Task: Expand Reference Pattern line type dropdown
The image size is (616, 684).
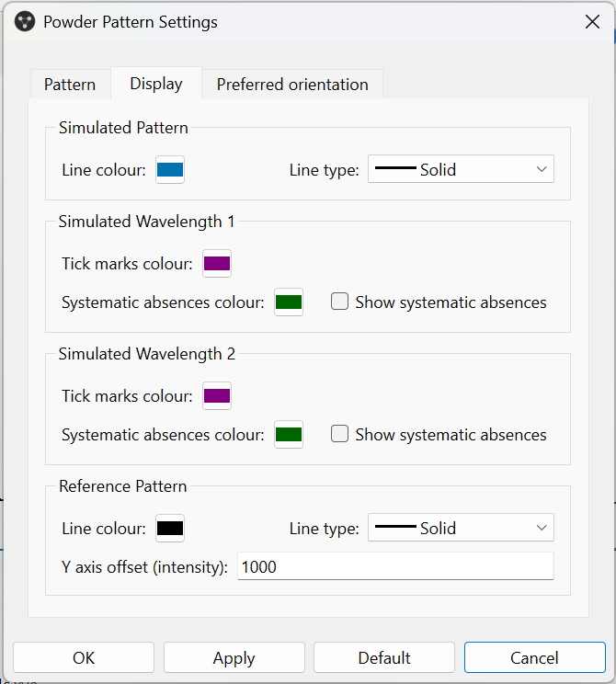Action: point(461,528)
